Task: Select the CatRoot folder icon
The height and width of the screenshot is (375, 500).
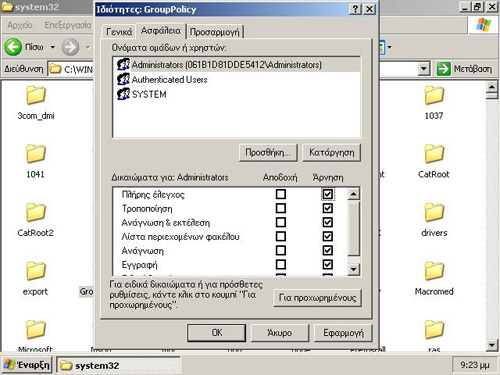Action: [434, 154]
